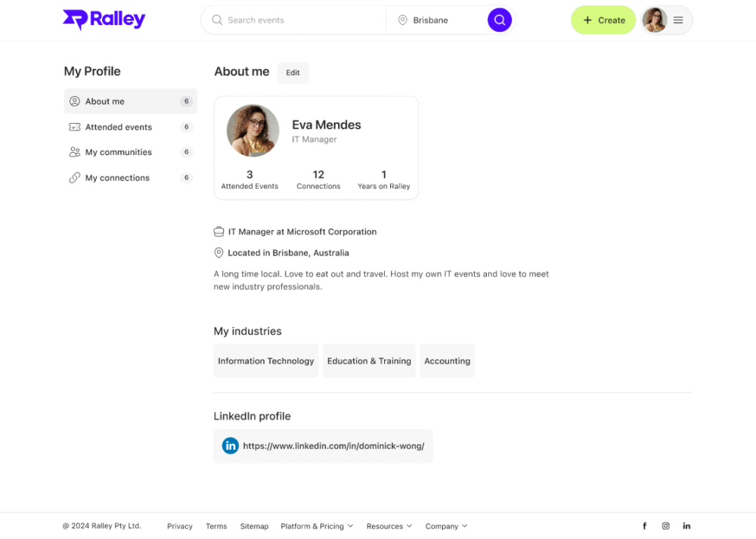Expand the Resources footer dropdown
The width and height of the screenshot is (756, 539).
[x=389, y=526]
